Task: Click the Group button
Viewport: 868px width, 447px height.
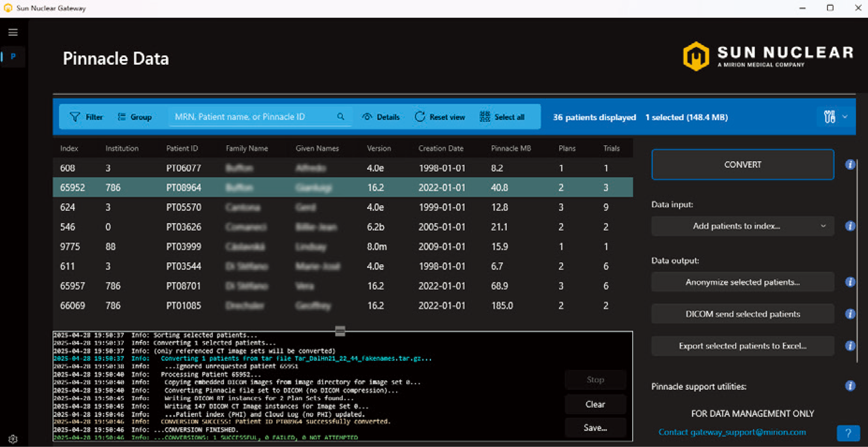Action: pyautogui.click(x=135, y=117)
